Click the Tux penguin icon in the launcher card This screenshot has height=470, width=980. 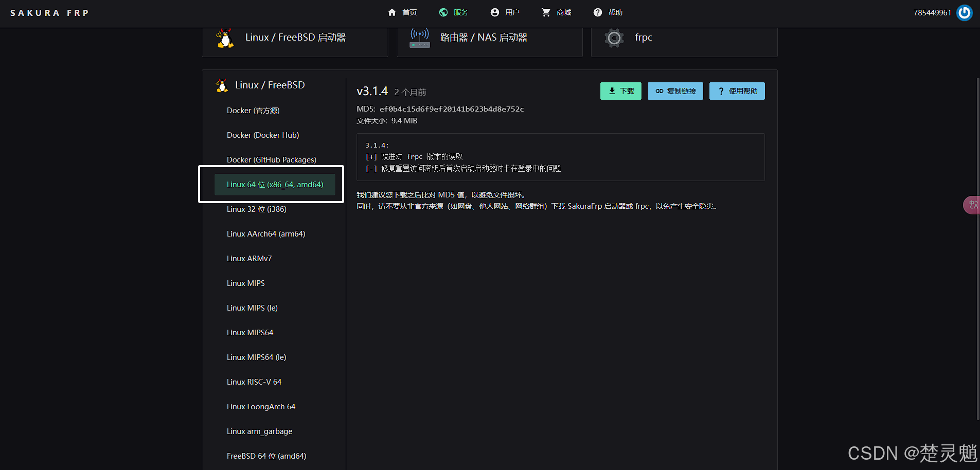pyautogui.click(x=225, y=38)
